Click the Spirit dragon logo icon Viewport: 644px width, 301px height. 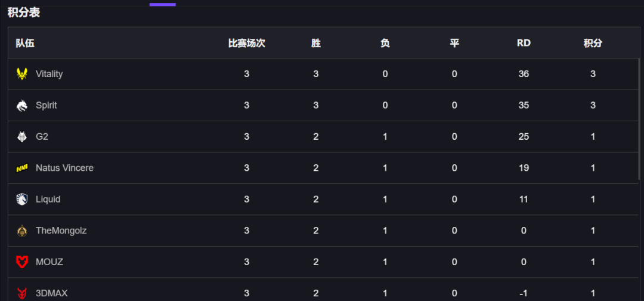coord(22,106)
